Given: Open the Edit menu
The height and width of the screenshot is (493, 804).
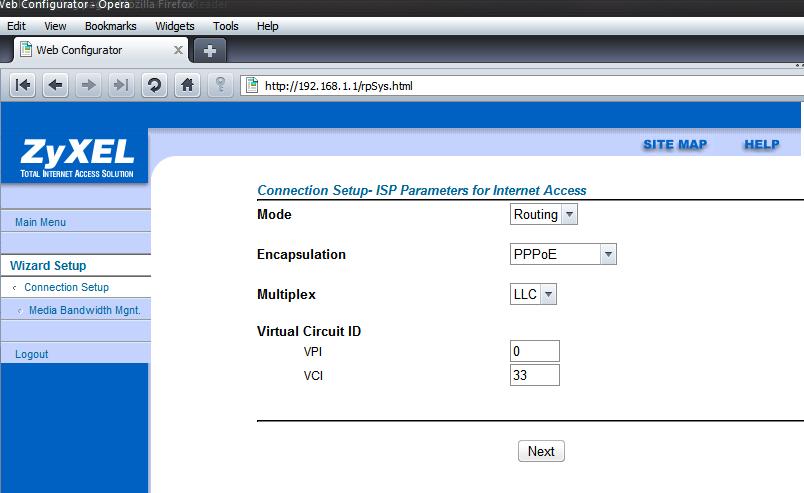Looking at the screenshot, I should point(16,26).
